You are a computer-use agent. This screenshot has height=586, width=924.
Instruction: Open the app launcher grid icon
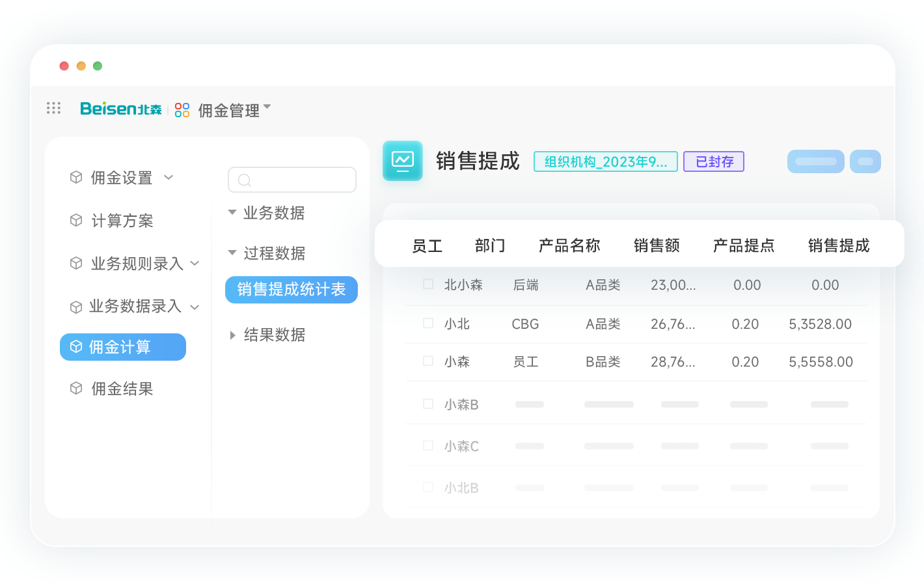coord(54,108)
